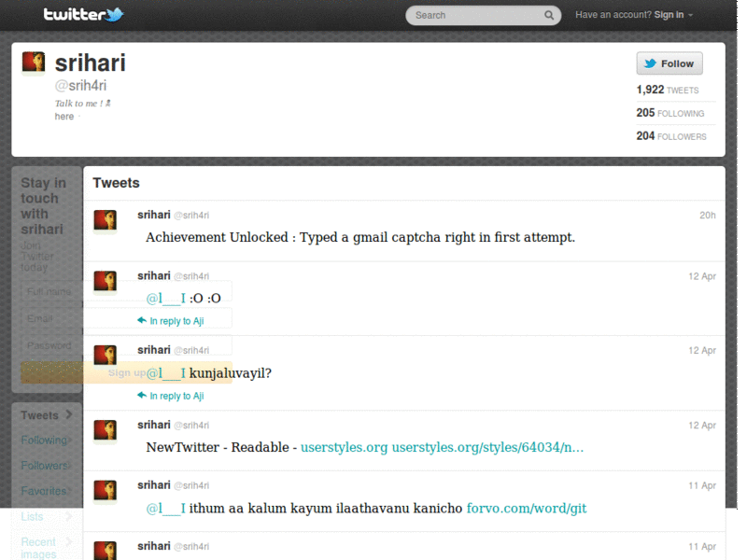747x560 pixels.
Task: Click avatar on the forvo.com tweet
Action: [x=106, y=491]
